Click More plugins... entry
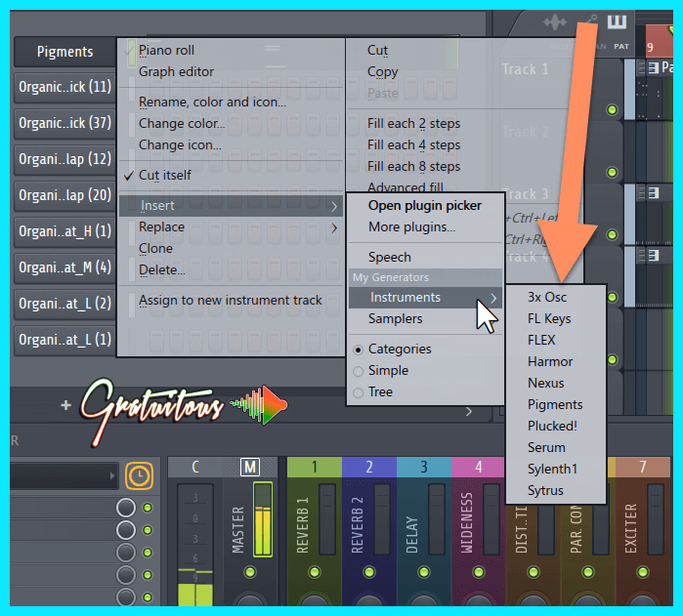Image resolution: width=683 pixels, height=616 pixels. click(425, 227)
